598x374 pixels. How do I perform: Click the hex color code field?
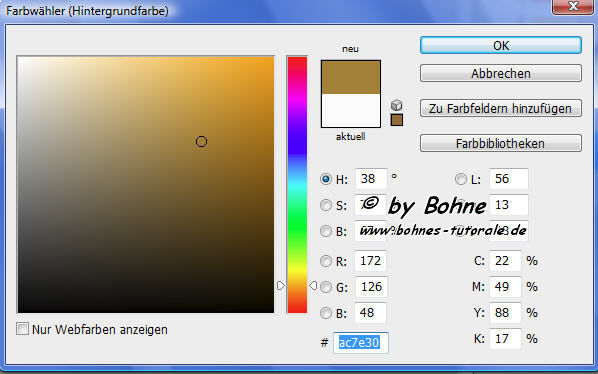pos(361,342)
